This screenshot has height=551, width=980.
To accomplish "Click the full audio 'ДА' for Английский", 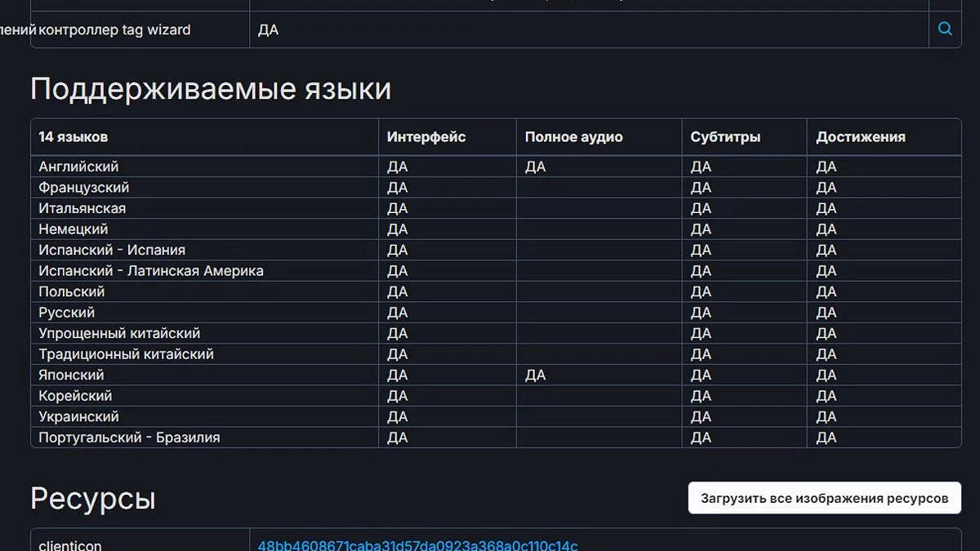I will click(x=535, y=167).
